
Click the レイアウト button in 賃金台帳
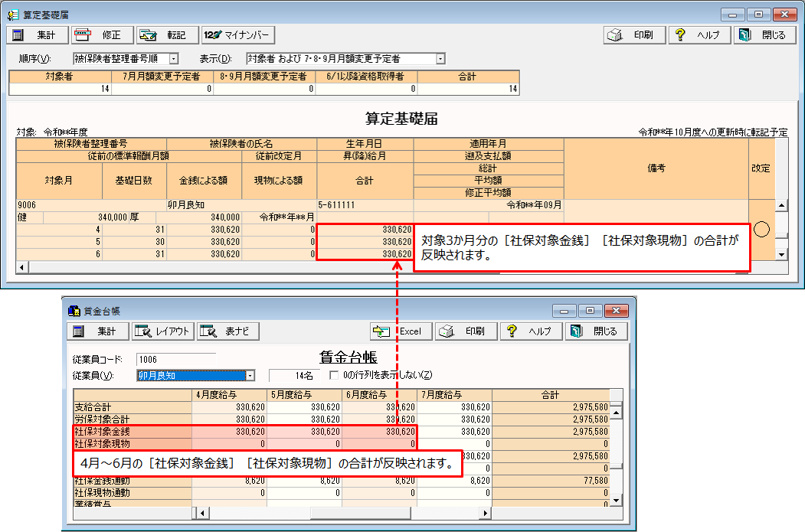coord(163,331)
